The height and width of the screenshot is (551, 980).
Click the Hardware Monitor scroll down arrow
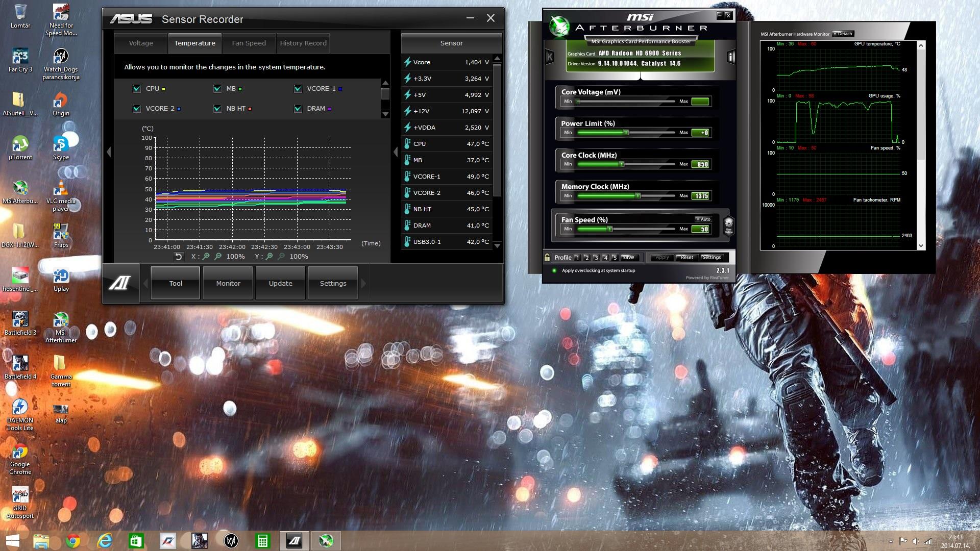[921, 246]
